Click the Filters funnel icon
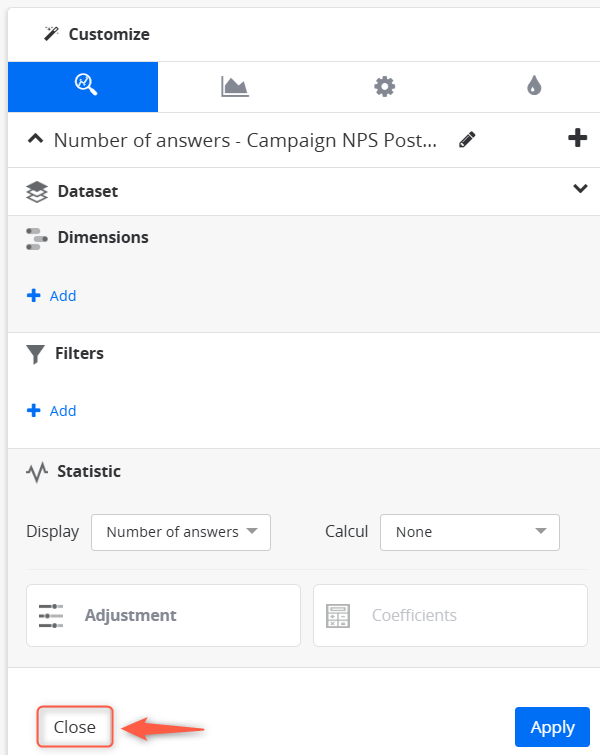Screen dimensions: 600x755 35,354
